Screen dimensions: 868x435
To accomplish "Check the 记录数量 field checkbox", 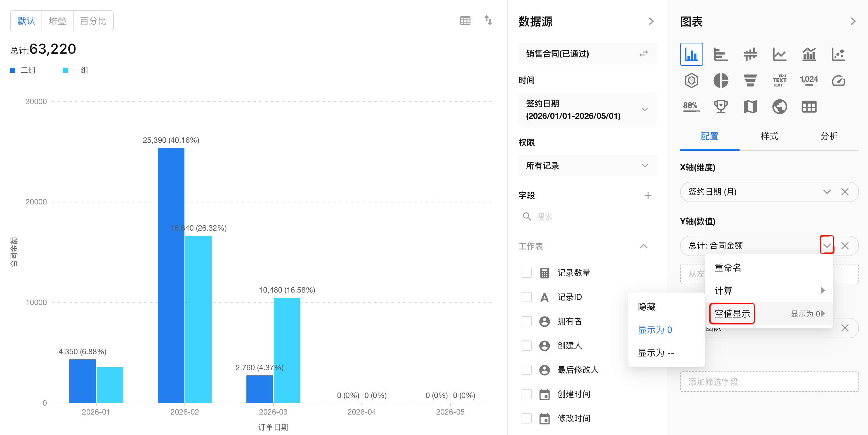I will (x=526, y=273).
